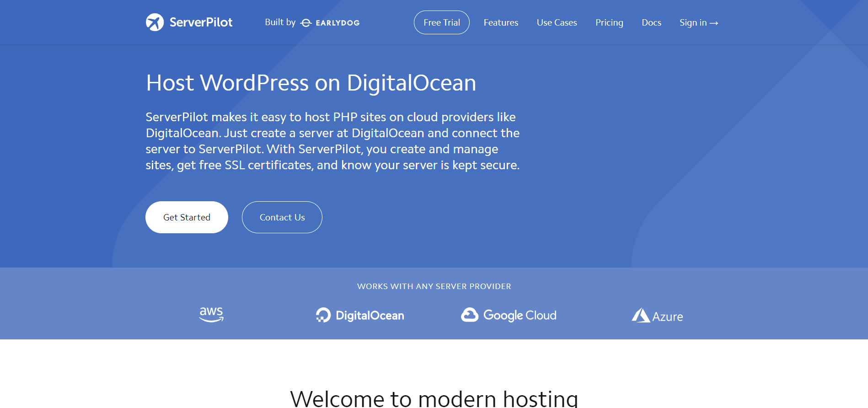Go to the Pricing page

click(x=609, y=22)
